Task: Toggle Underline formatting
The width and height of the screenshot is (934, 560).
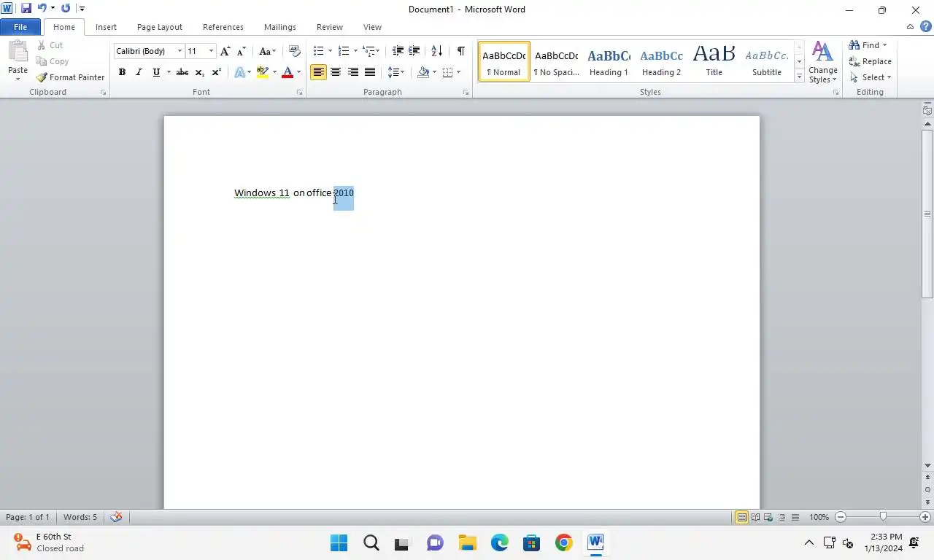Action: click(x=155, y=72)
